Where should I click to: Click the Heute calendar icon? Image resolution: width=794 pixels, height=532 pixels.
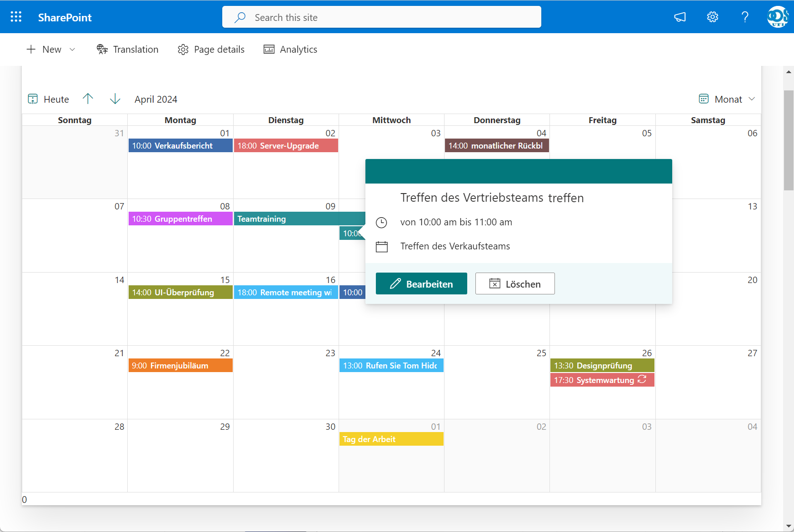point(33,99)
